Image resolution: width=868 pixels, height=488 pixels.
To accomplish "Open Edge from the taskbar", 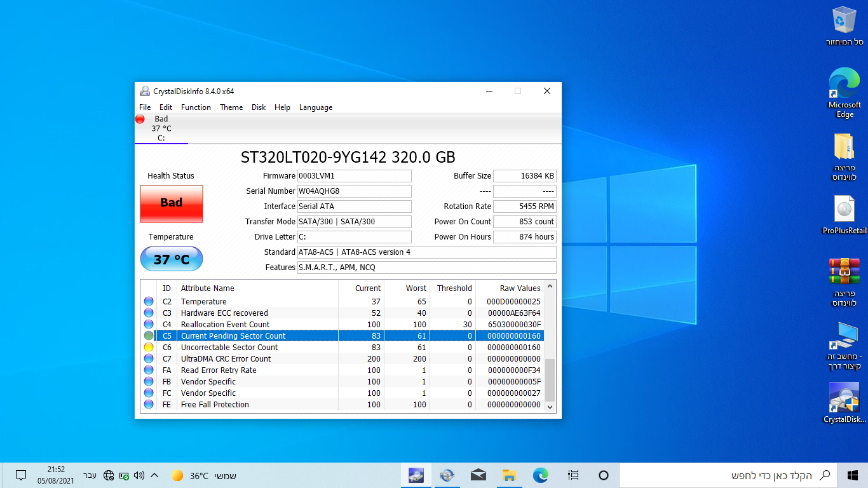I will (541, 475).
